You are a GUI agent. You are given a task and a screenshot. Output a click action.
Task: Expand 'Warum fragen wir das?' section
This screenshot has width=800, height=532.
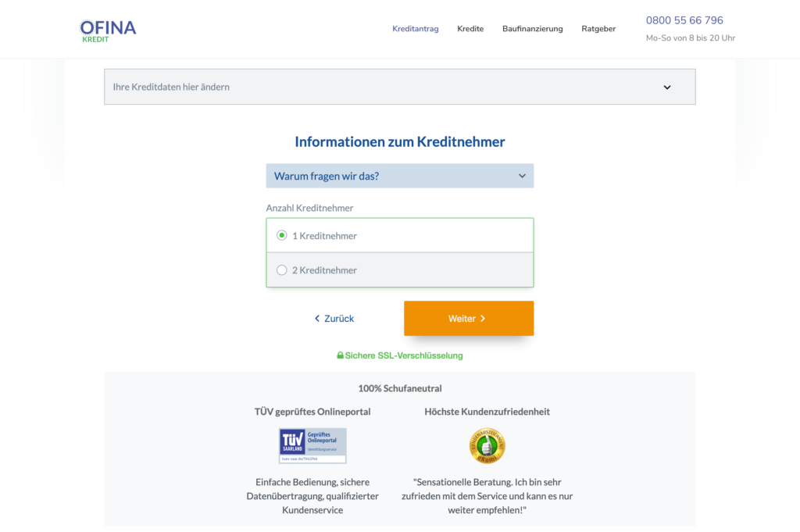399,176
